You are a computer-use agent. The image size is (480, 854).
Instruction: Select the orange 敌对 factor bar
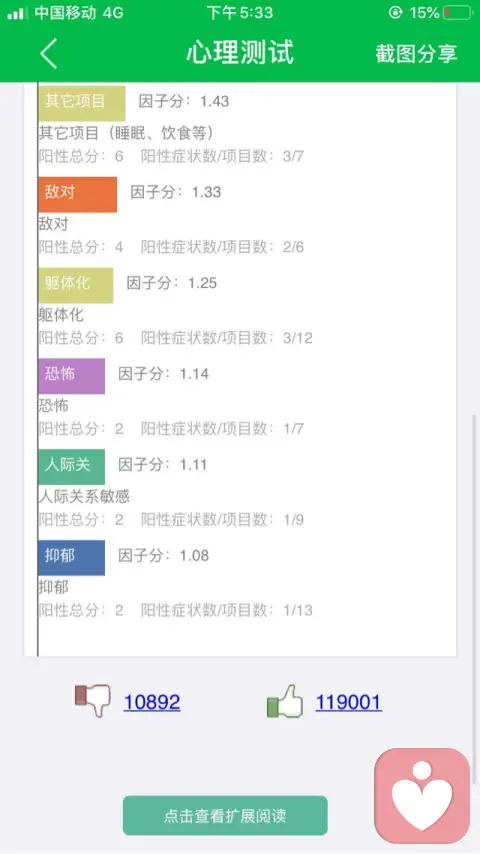point(77,194)
